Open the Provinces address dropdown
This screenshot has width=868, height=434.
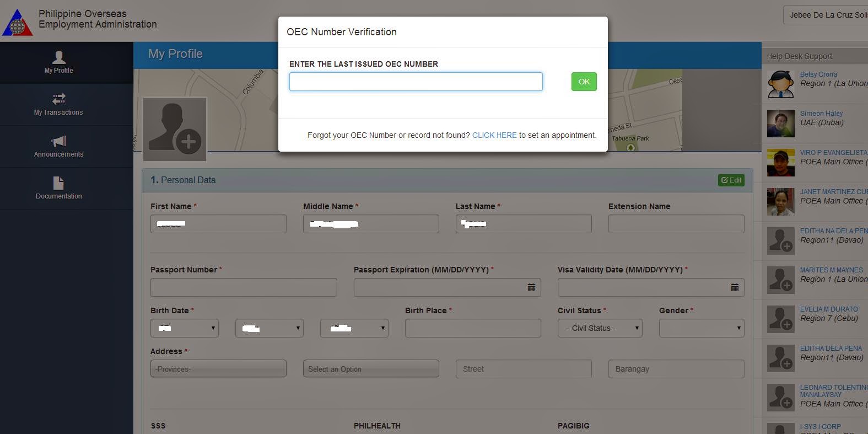click(218, 369)
